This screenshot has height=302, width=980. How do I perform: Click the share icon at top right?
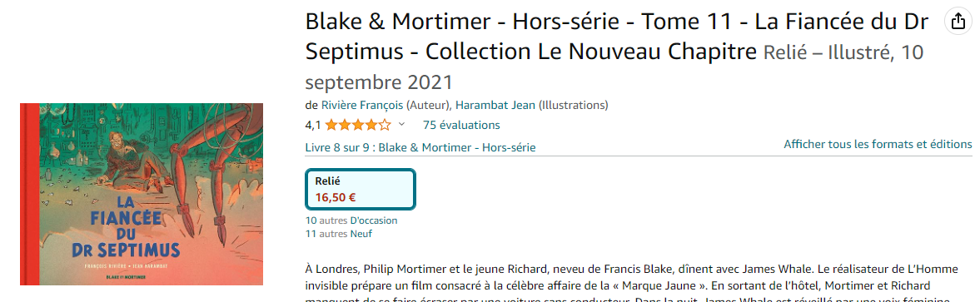(958, 22)
